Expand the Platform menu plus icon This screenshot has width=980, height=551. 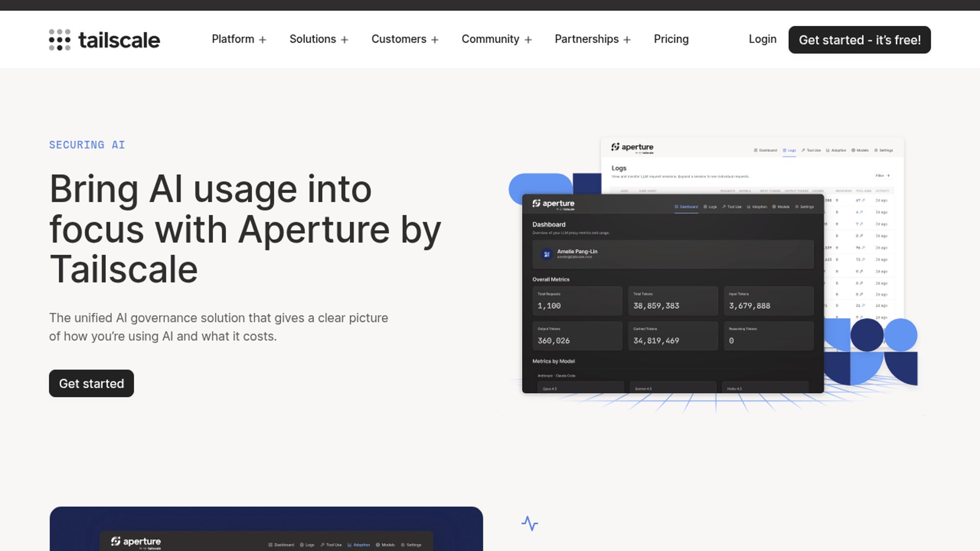[262, 40]
